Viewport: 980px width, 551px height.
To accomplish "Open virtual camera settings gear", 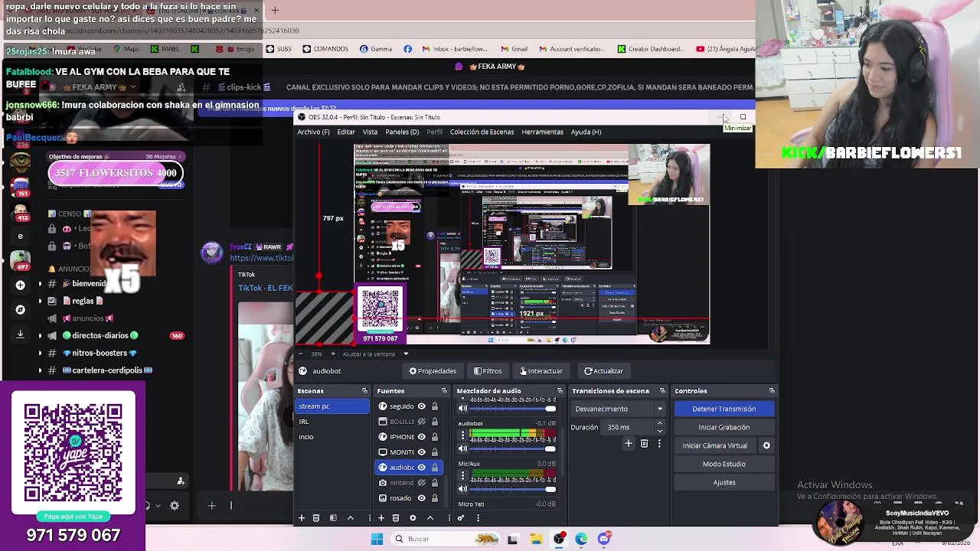I will tap(766, 445).
